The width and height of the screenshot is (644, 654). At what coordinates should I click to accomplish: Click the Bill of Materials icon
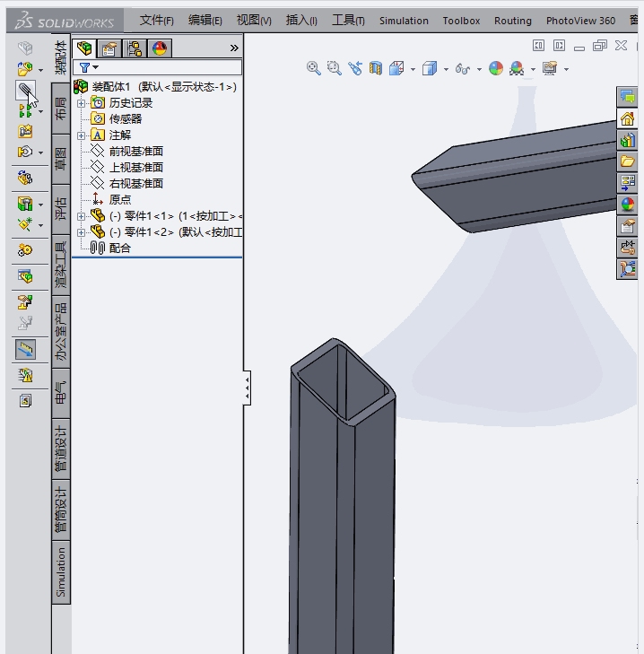pos(25,276)
